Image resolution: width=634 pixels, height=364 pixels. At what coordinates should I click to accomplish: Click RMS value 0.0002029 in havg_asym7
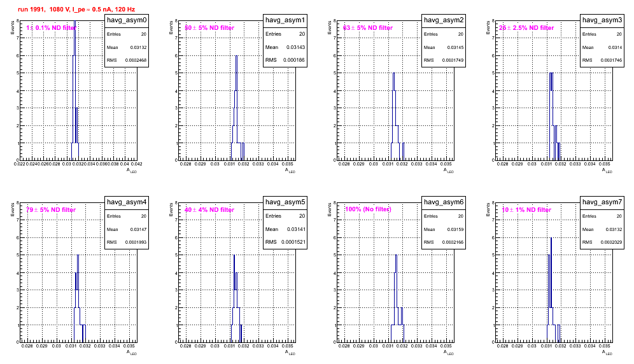611,242
